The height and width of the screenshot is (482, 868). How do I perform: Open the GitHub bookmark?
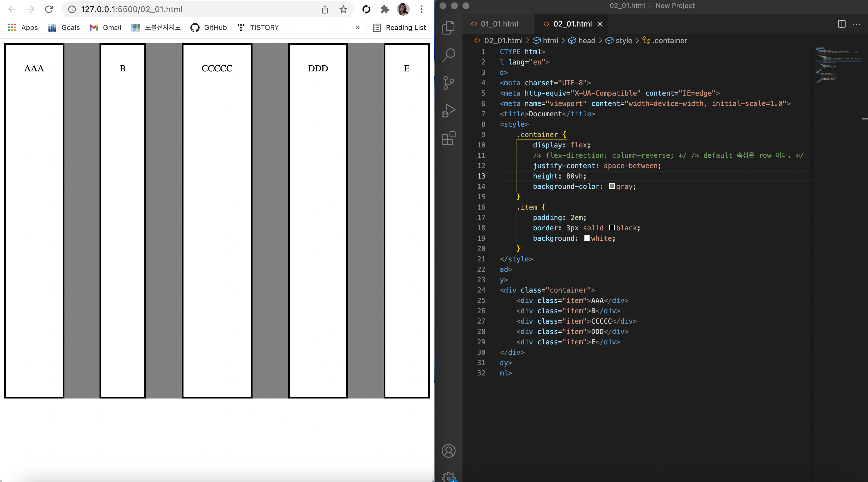(209, 28)
